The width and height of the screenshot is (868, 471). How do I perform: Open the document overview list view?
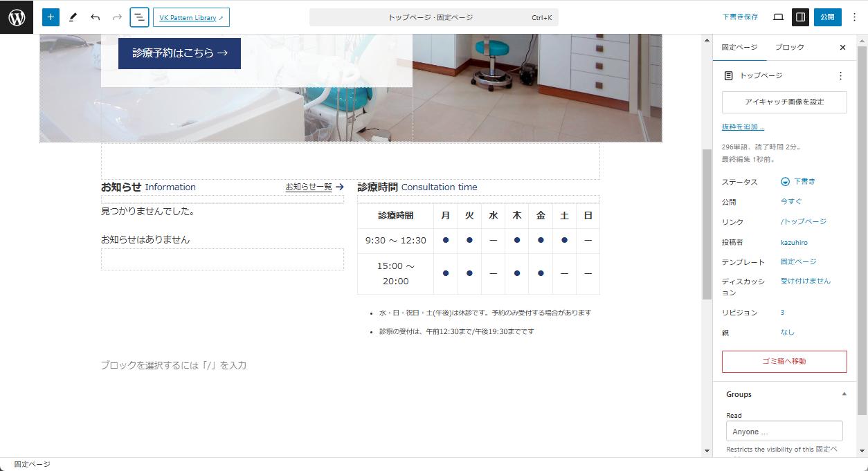[139, 17]
